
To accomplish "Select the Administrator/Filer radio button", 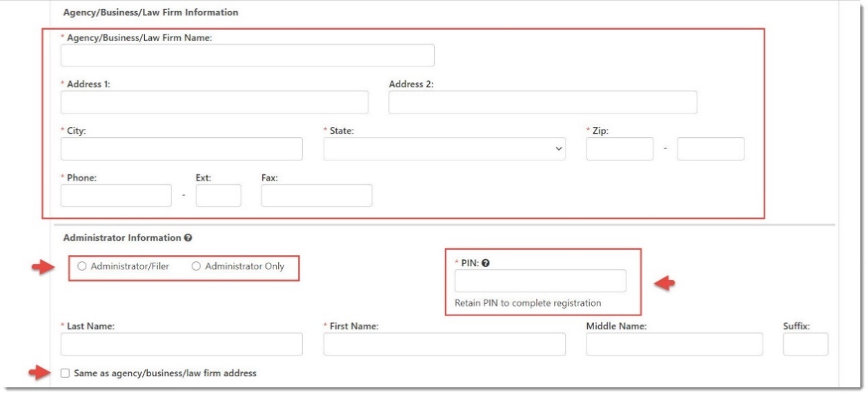I will [x=82, y=267].
